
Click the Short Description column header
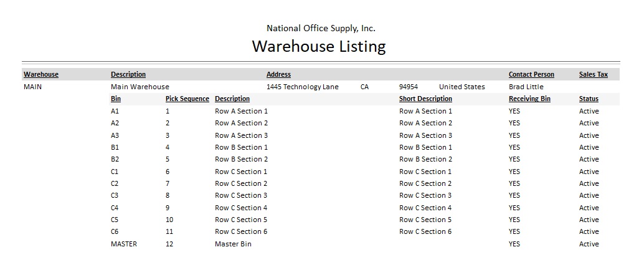click(x=425, y=99)
